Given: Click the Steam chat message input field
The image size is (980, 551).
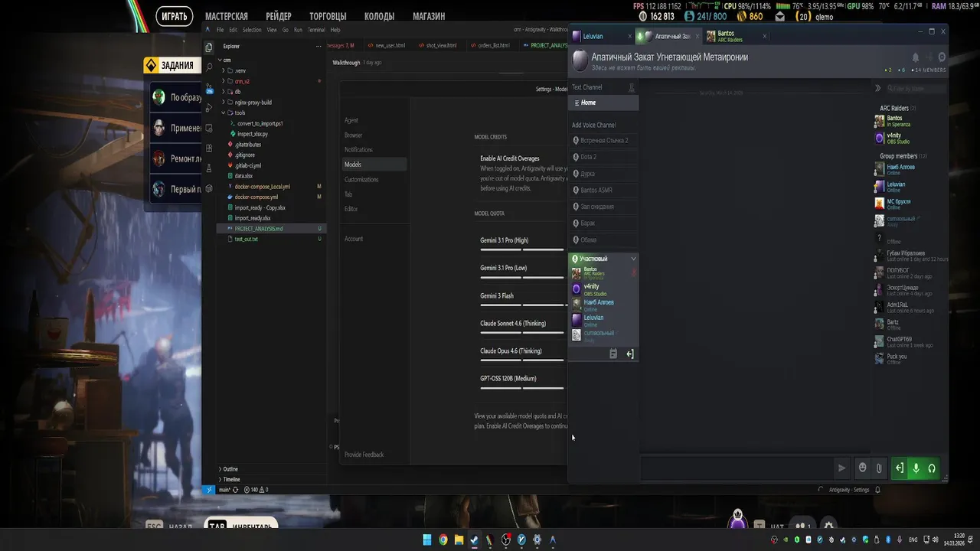Looking at the screenshot, I should coord(737,468).
